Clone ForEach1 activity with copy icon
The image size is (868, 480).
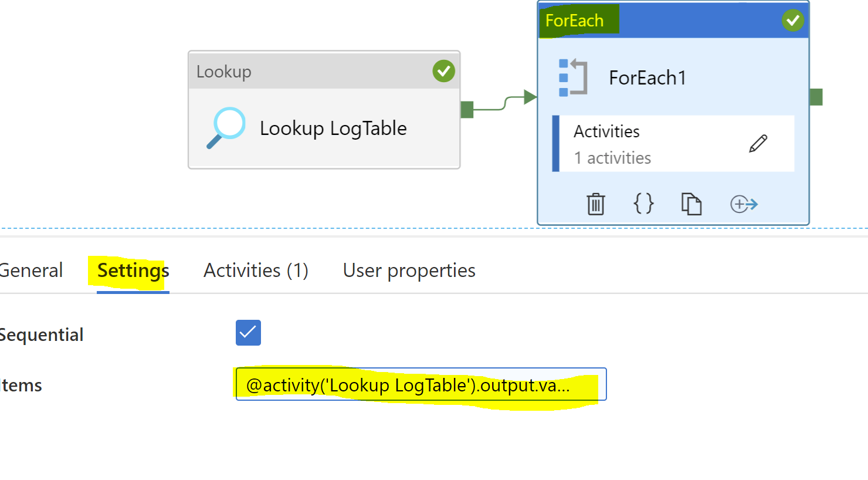point(691,204)
